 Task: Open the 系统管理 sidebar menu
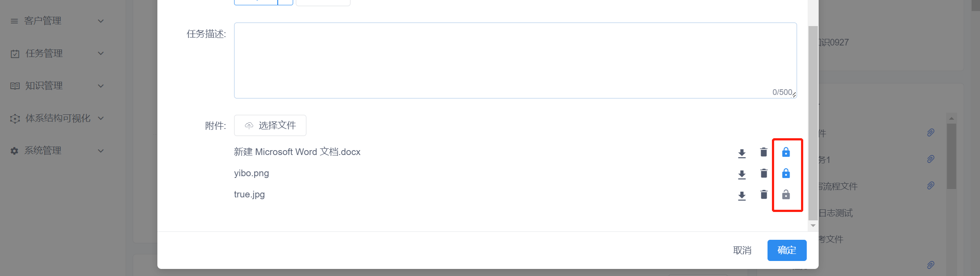point(57,151)
